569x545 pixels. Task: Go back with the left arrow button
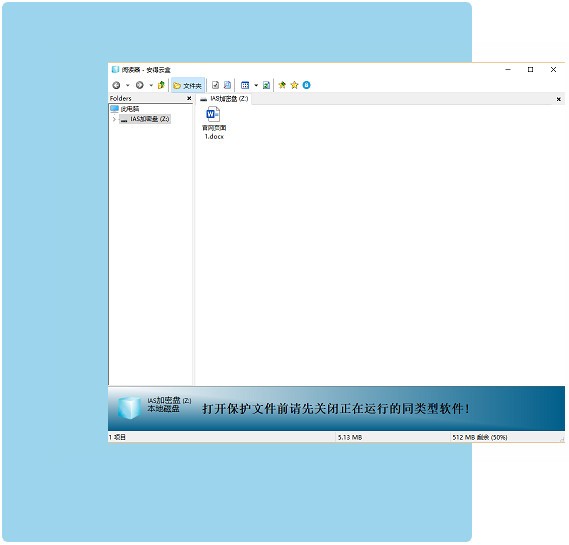[116, 85]
